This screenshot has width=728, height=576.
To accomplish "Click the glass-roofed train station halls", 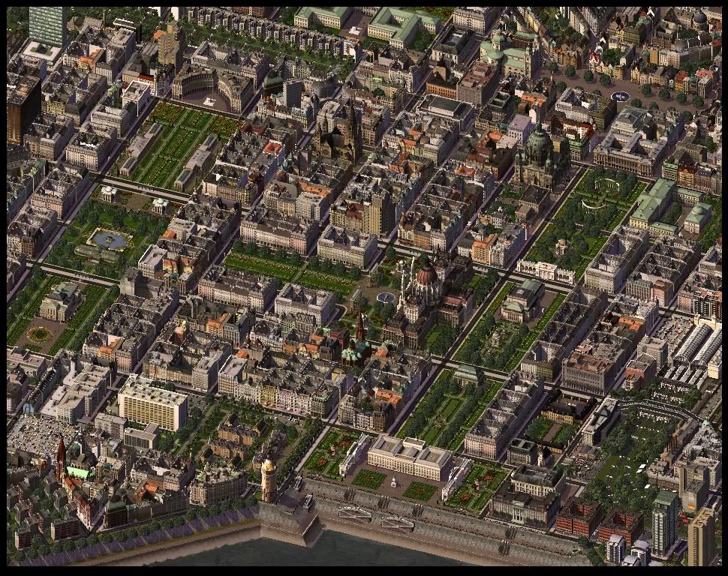I will pos(698,342).
